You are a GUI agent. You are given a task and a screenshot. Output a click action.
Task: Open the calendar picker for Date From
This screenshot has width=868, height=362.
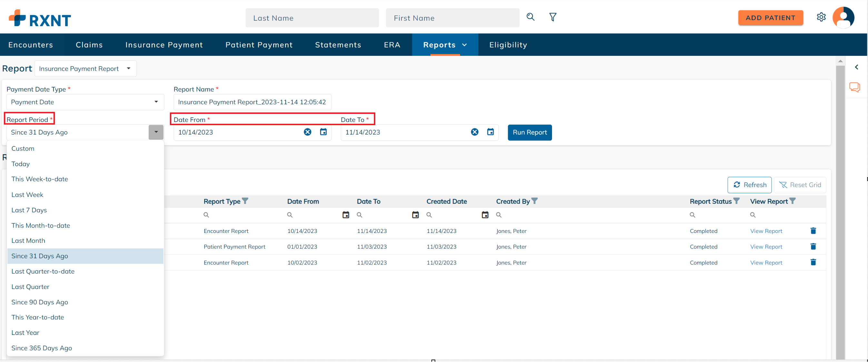323,132
